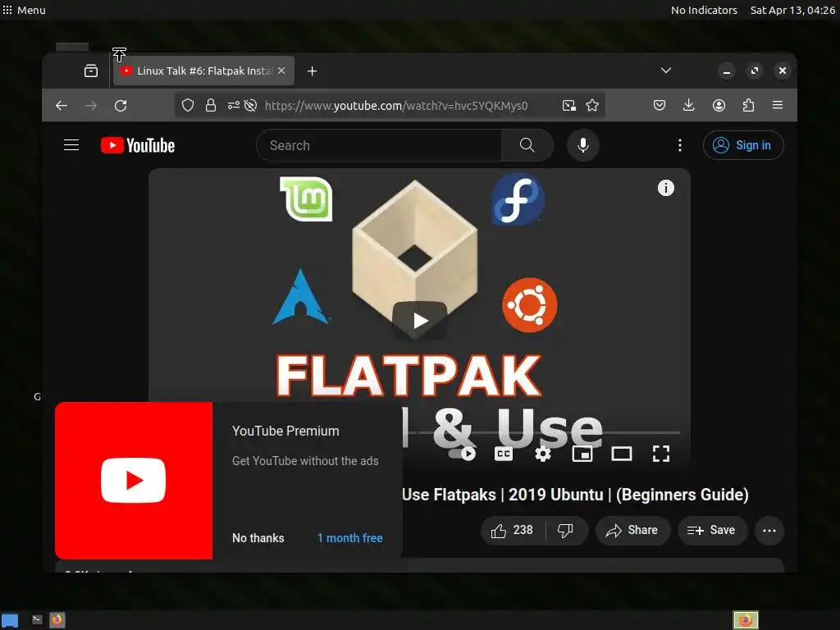
Task: Go forward one page
Action: (x=91, y=106)
